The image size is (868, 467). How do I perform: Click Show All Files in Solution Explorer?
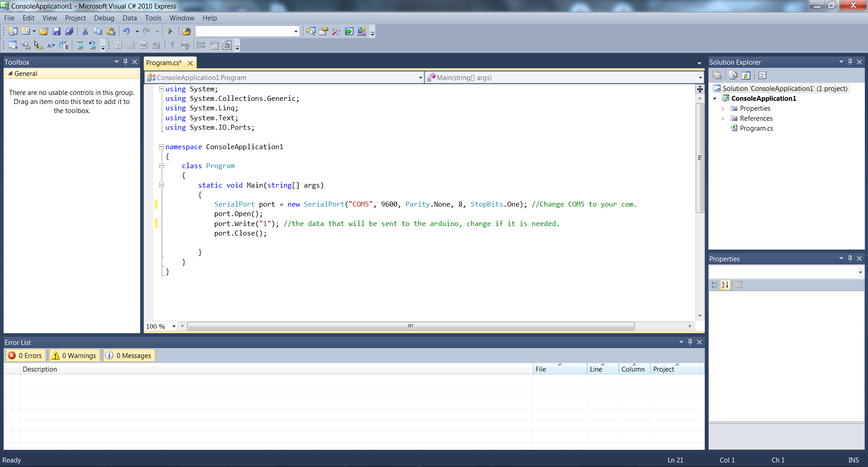(x=733, y=75)
